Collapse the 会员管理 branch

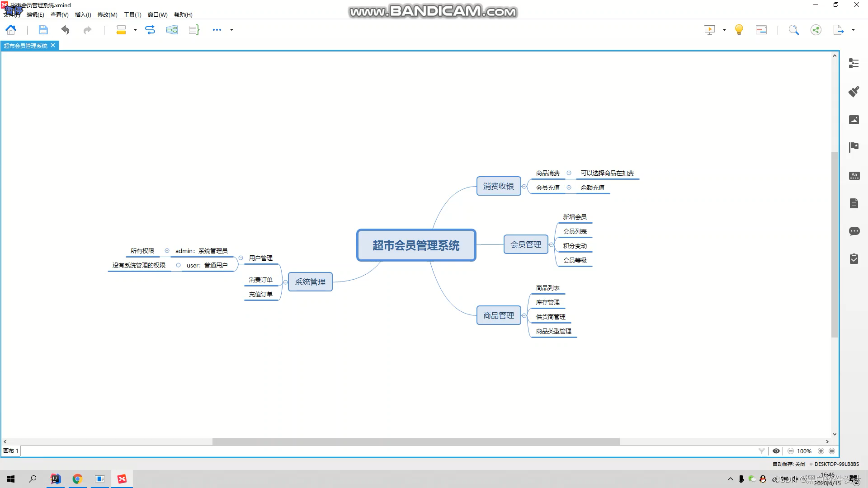(x=552, y=244)
